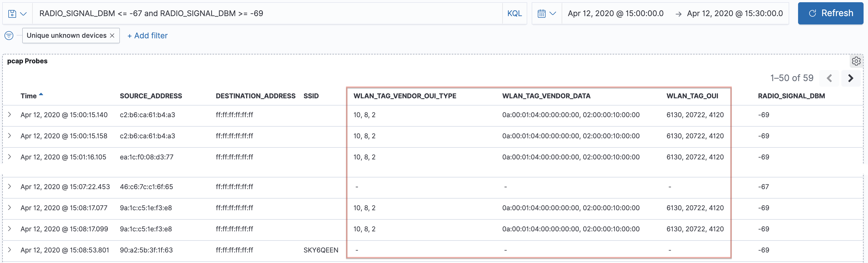Go to the previous results page
Viewport: 868px width, 263px height.
[x=829, y=78]
